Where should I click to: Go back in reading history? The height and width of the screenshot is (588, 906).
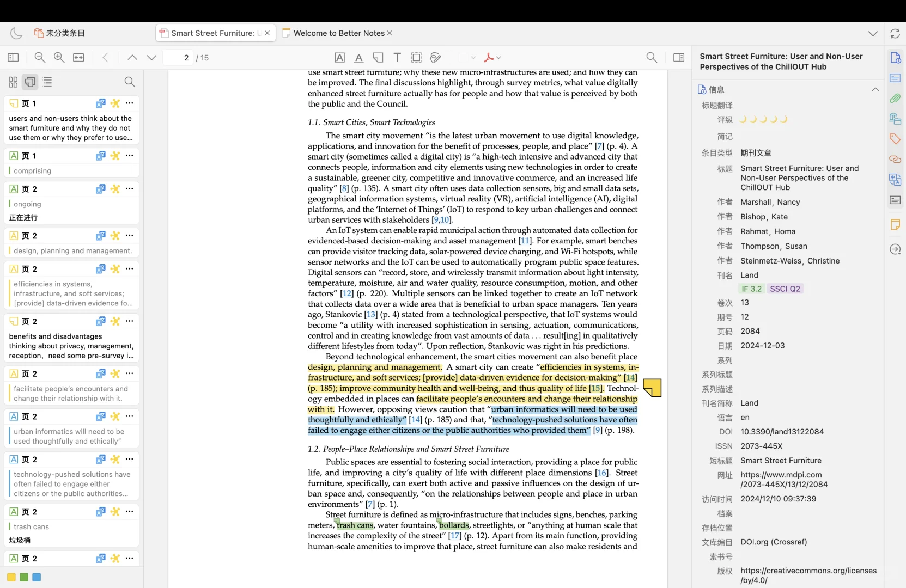pos(105,57)
